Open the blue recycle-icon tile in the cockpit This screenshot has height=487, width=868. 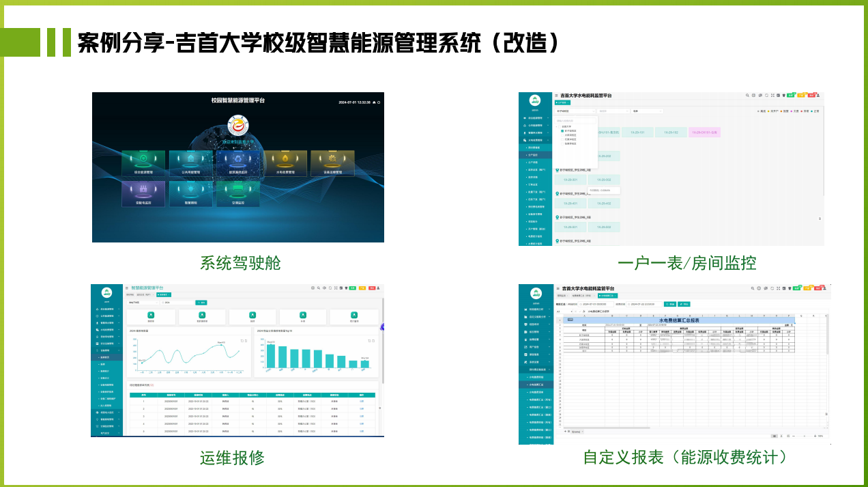pos(238,163)
